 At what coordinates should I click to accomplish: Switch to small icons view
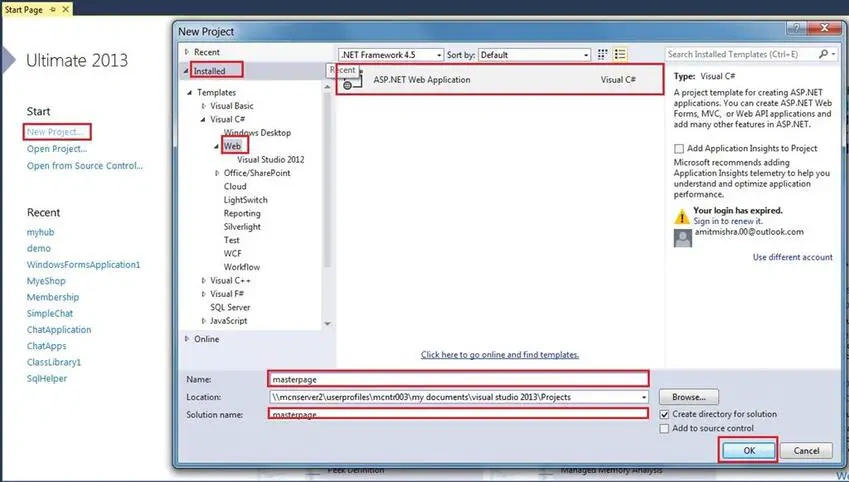[602, 54]
